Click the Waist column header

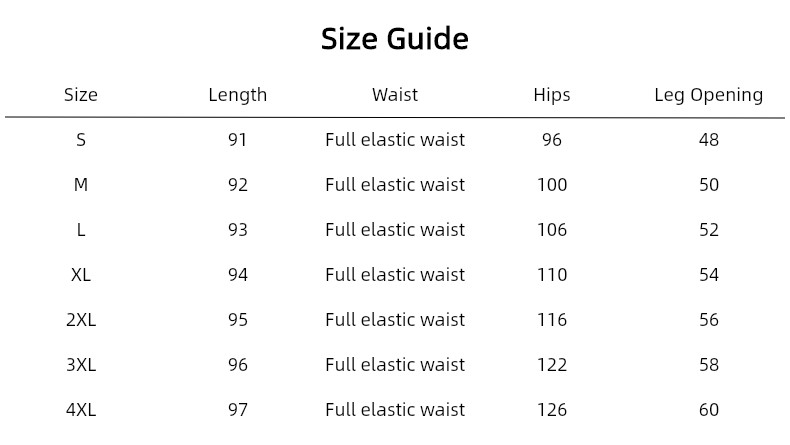click(395, 95)
